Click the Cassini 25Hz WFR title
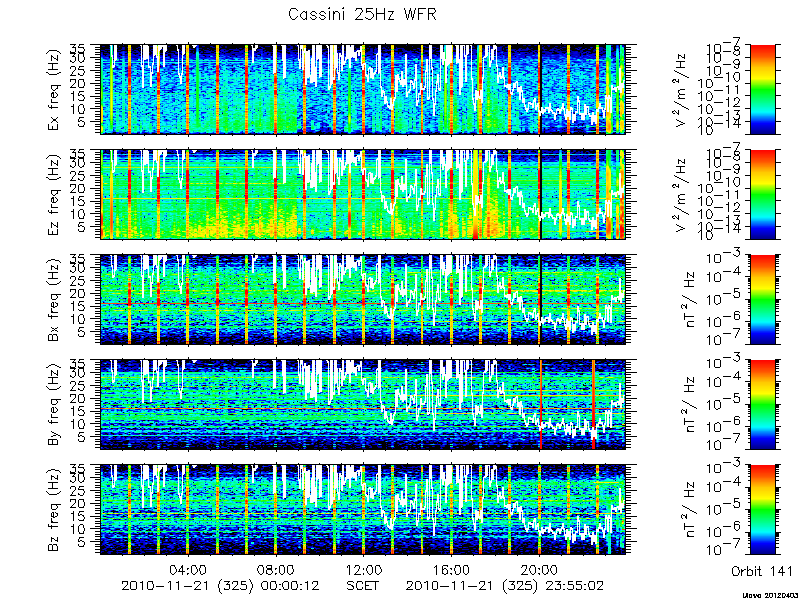 pyautogui.click(x=362, y=14)
